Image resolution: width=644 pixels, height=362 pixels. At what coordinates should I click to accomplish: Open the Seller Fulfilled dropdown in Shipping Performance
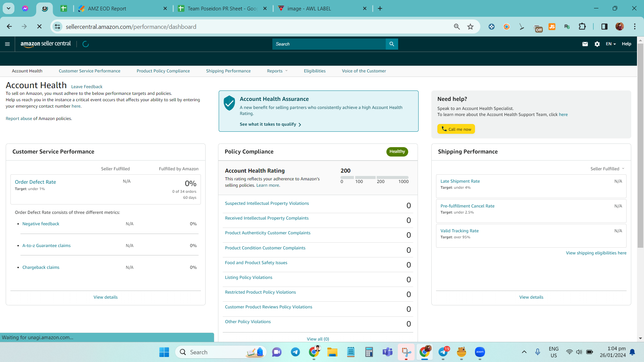click(607, 169)
